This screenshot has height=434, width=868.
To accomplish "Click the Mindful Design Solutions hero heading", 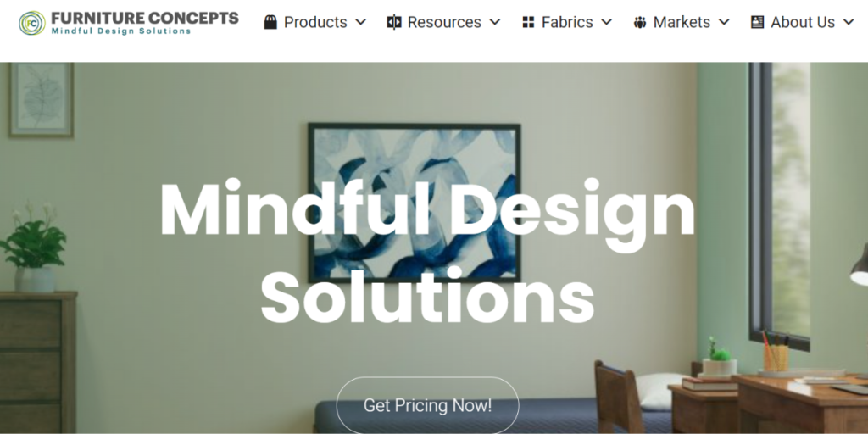I will pos(427,251).
